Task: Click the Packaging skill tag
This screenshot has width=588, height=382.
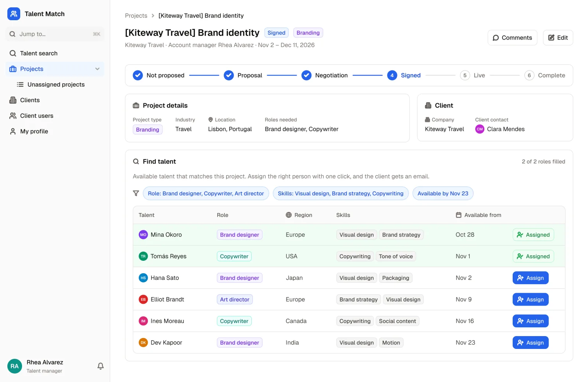Action: [x=395, y=278]
